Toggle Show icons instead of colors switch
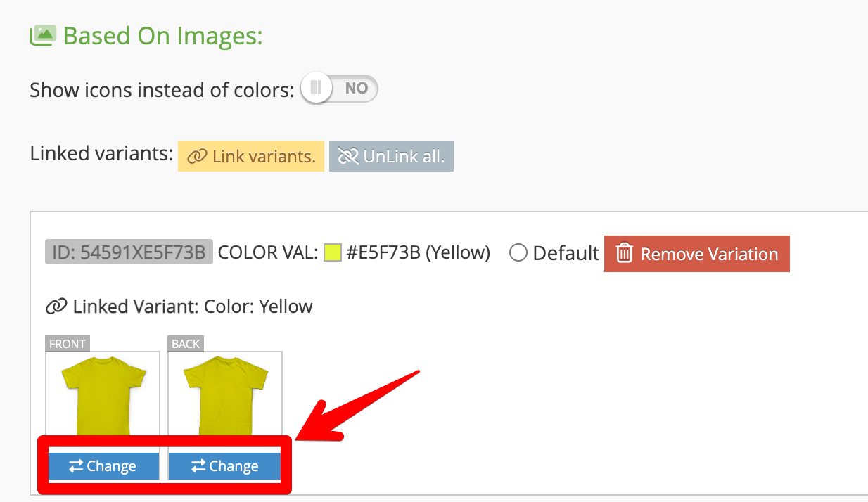 click(339, 89)
